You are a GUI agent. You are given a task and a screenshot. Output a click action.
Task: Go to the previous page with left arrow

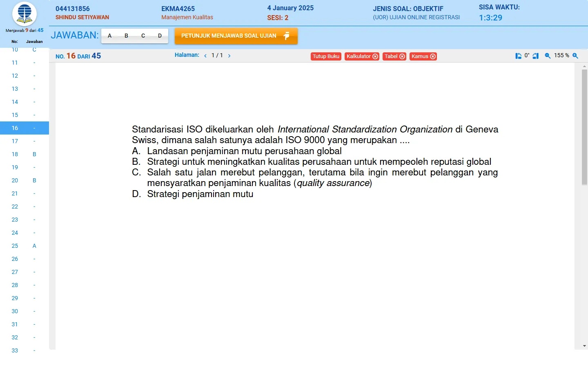click(205, 56)
